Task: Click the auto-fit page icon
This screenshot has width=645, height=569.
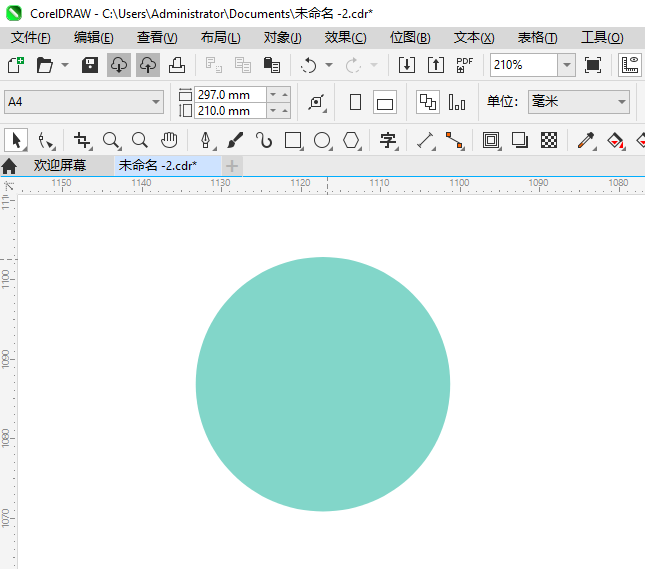Action: pyautogui.click(x=316, y=102)
